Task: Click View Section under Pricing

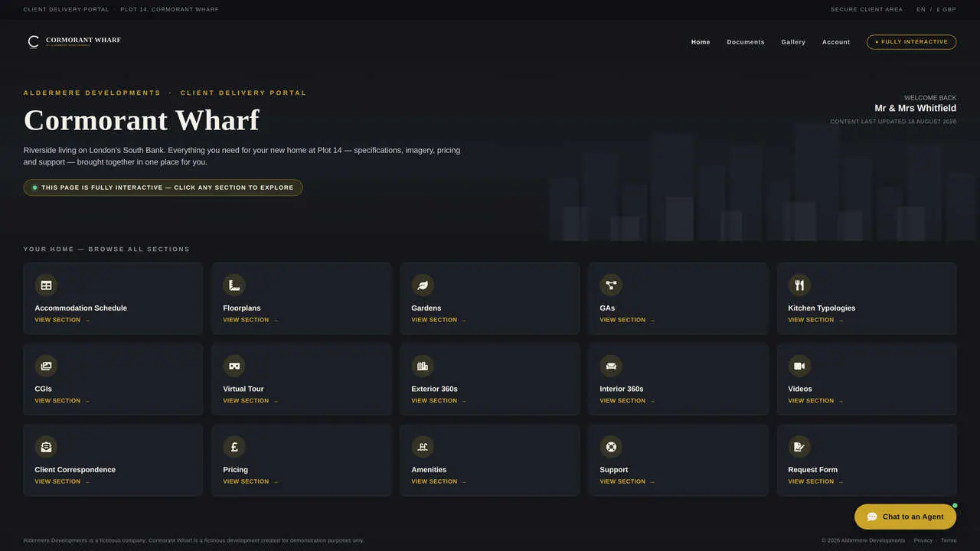Action: [250, 481]
